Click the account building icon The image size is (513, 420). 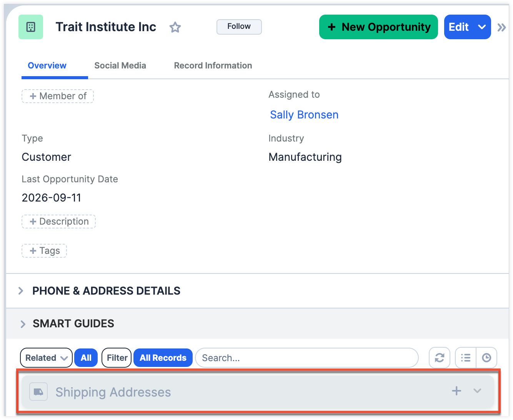(31, 27)
